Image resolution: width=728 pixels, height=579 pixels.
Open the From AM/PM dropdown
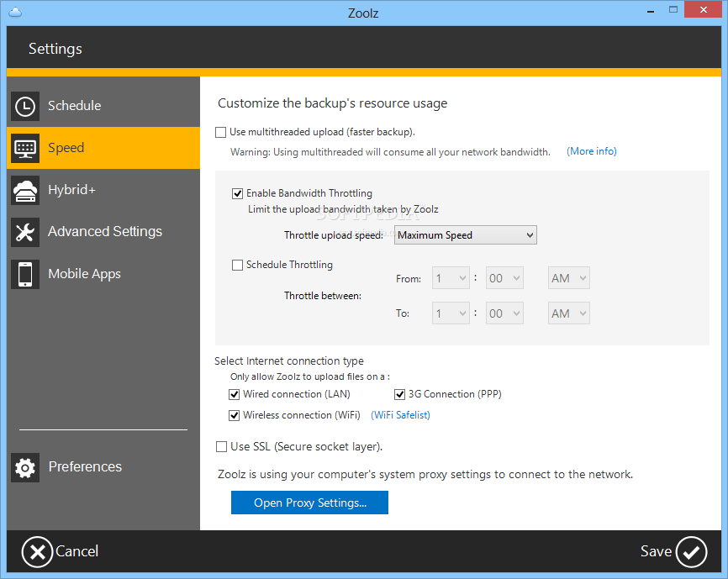[x=569, y=278]
